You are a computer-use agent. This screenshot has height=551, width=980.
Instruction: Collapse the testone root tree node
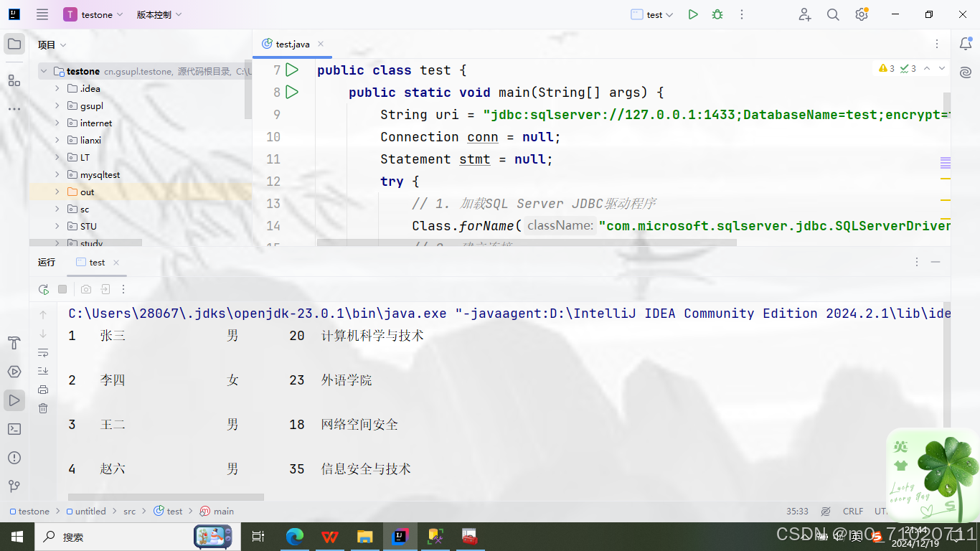coord(44,71)
